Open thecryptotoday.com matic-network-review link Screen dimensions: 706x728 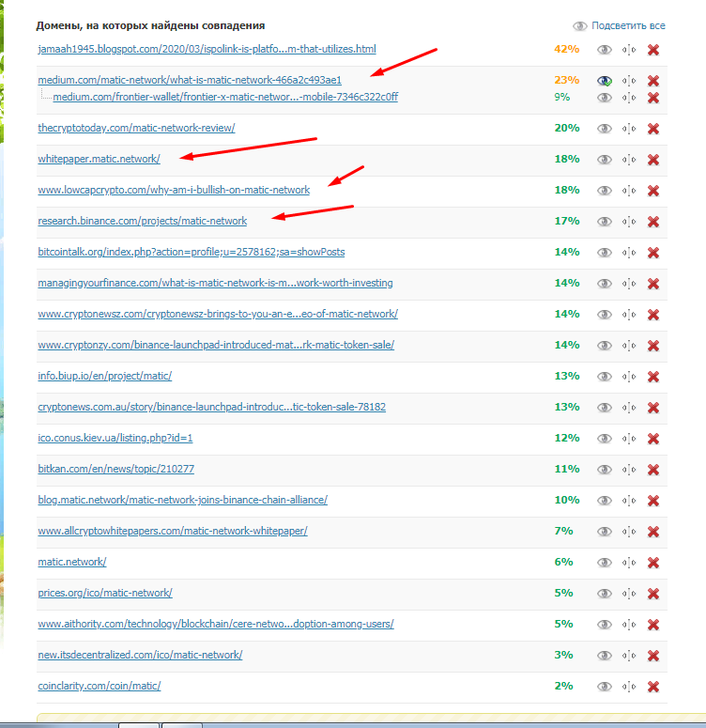(136, 128)
